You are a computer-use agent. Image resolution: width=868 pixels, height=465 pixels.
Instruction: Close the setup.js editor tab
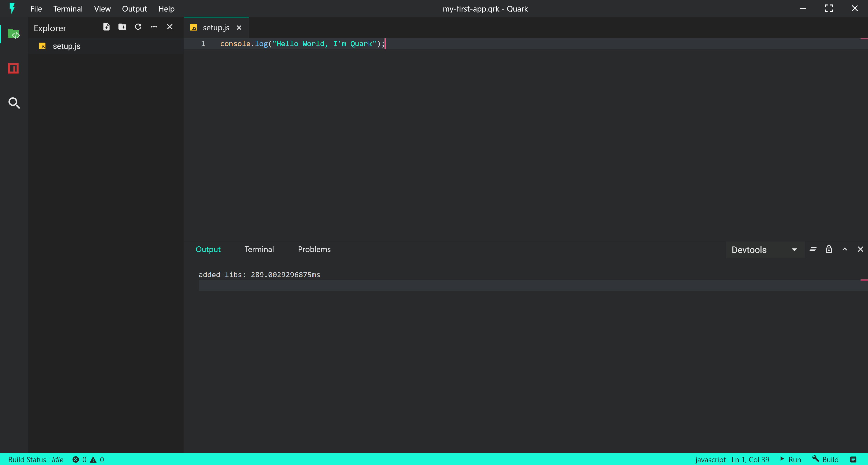(239, 28)
